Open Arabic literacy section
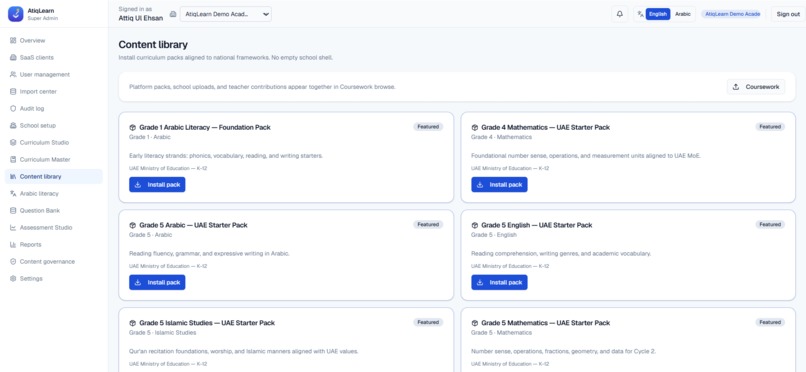The height and width of the screenshot is (372, 806). 53,194
